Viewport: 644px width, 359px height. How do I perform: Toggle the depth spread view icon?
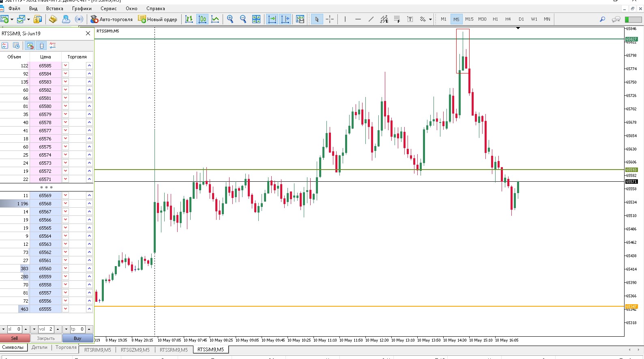pyautogui.click(x=42, y=45)
